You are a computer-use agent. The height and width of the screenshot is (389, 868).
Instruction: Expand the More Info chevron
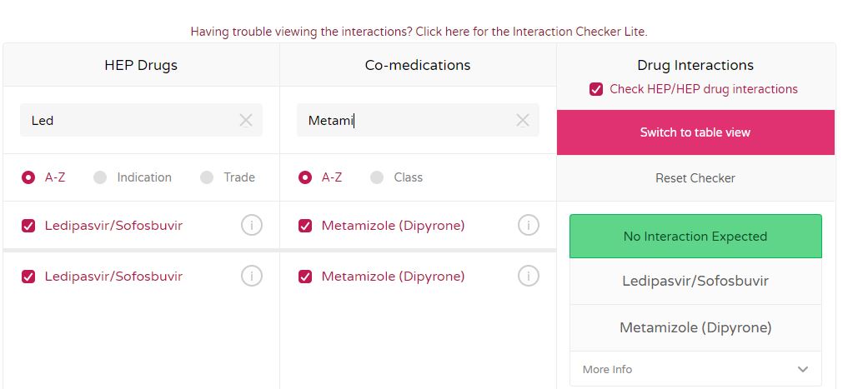pyautogui.click(x=803, y=369)
